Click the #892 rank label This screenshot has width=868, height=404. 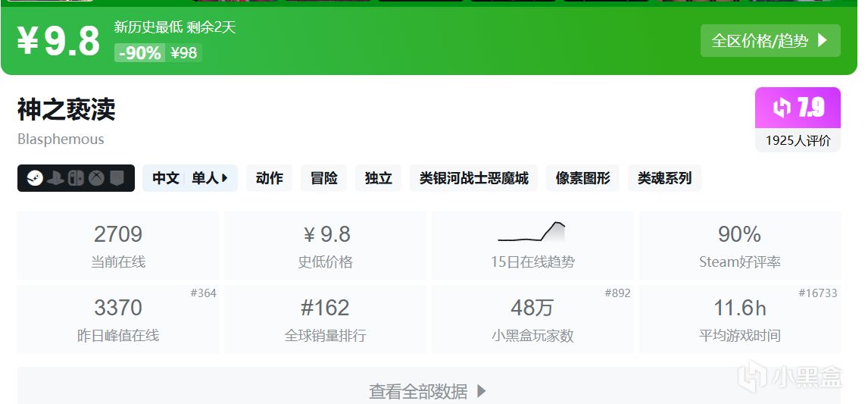coord(617,293)
